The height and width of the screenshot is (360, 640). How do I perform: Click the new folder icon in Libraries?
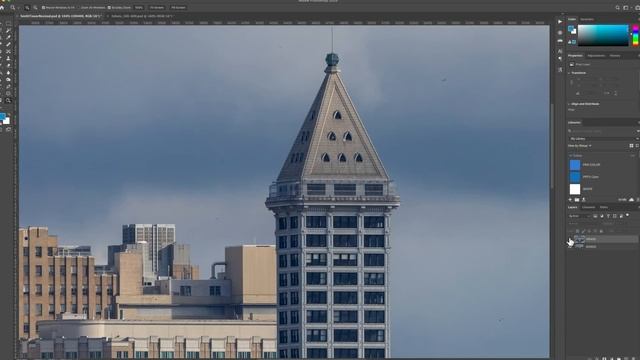point(577,200)
